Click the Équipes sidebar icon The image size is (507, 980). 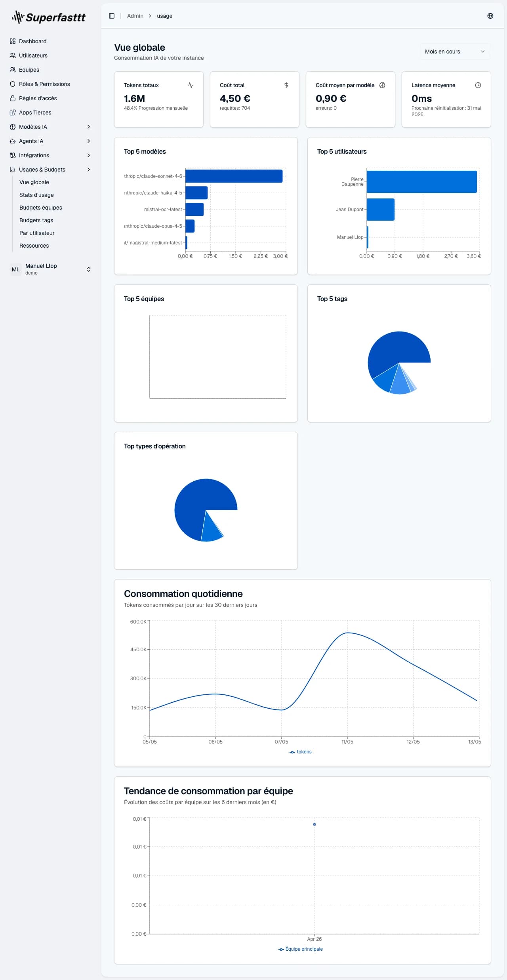point(13,70)
